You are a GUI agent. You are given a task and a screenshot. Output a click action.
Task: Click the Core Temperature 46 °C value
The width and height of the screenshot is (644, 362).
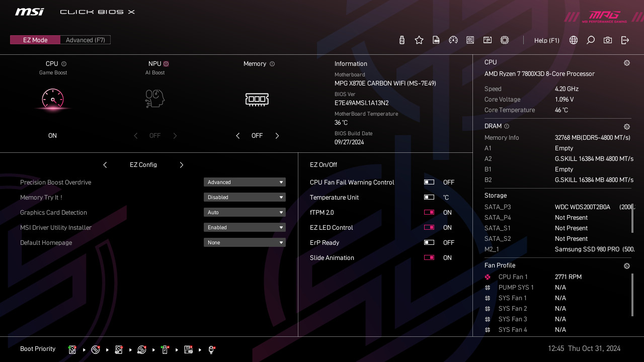(561, 110)
